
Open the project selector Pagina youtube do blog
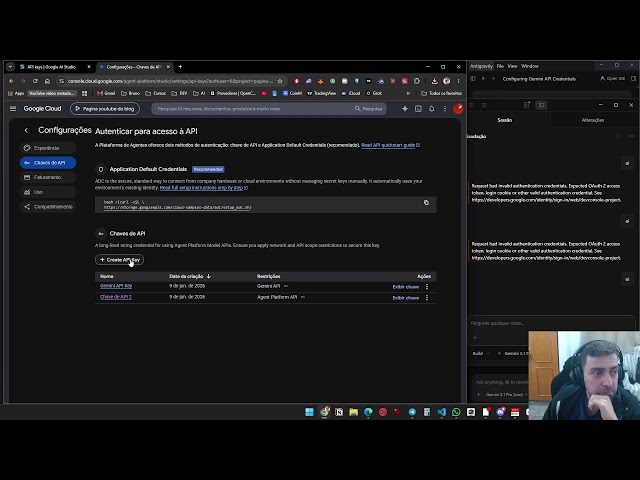coord(105,109)
